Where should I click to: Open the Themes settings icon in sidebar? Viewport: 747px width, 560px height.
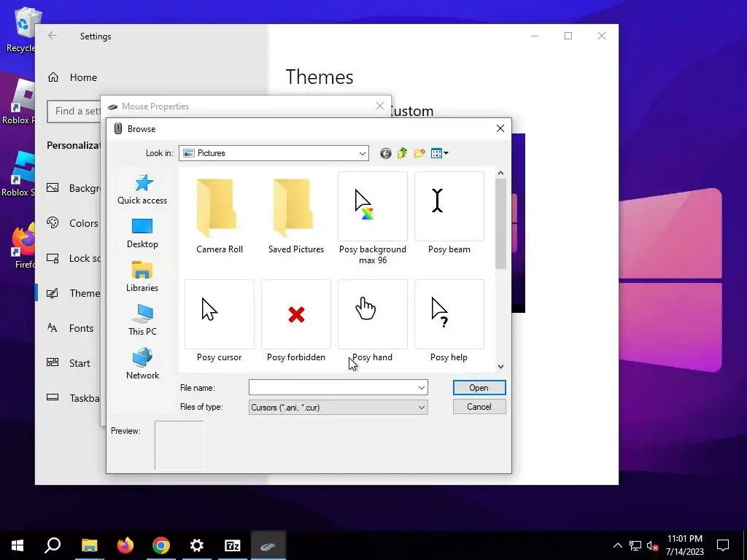(x=53, y=293)
